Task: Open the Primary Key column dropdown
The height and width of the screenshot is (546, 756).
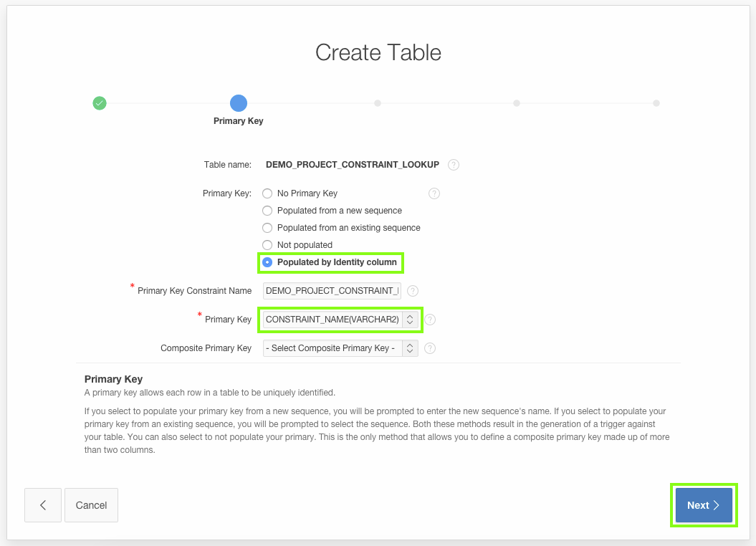Action: point(340,320)
